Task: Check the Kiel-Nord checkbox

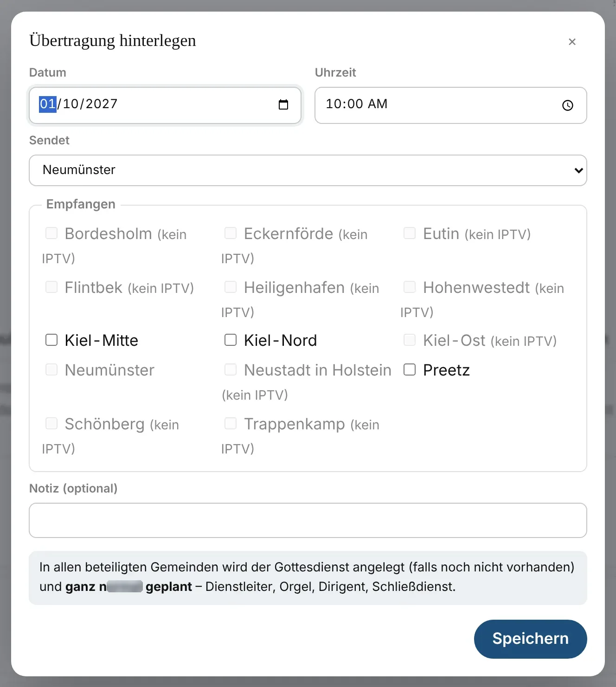Action: (231, 340)
